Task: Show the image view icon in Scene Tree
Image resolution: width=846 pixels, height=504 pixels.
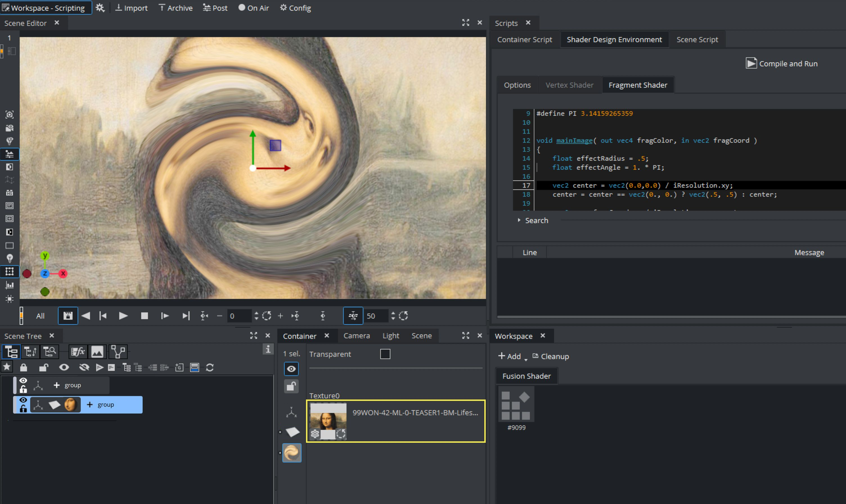Action: [x=97, y=352]
